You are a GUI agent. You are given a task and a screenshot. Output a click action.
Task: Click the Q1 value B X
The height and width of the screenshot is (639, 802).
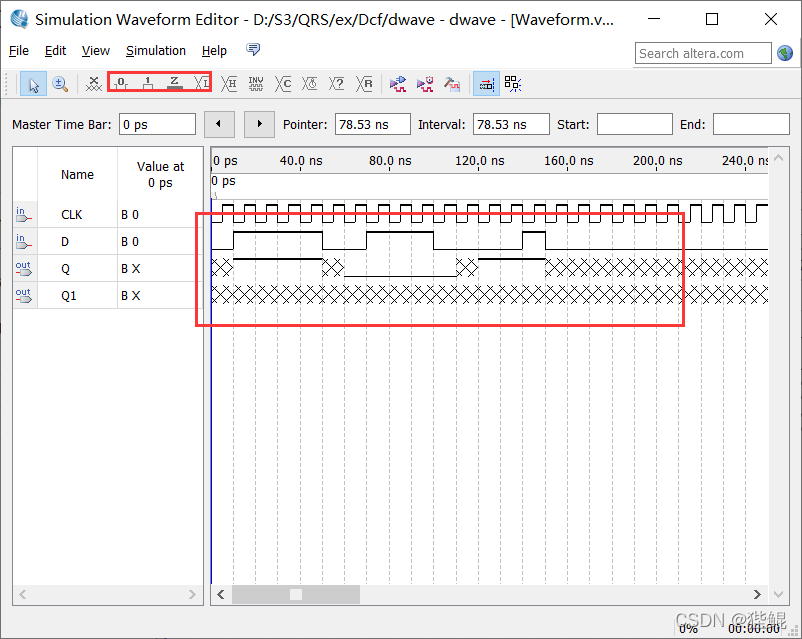click(130, 296)
